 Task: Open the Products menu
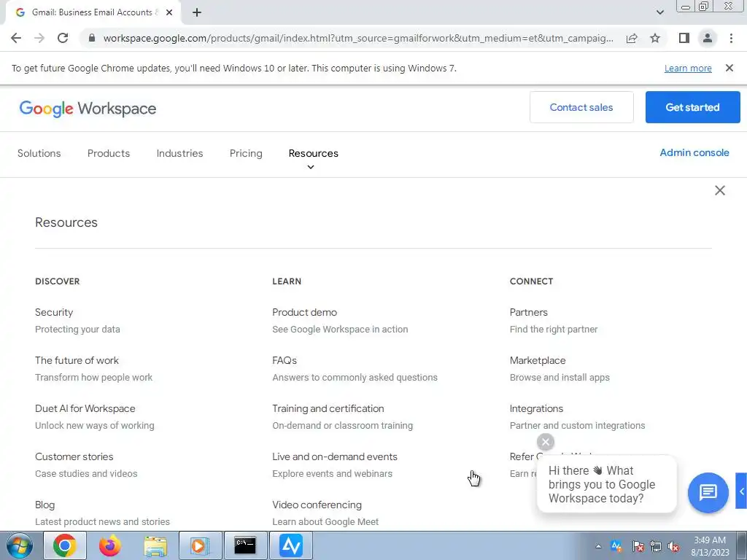click(109, 153)
